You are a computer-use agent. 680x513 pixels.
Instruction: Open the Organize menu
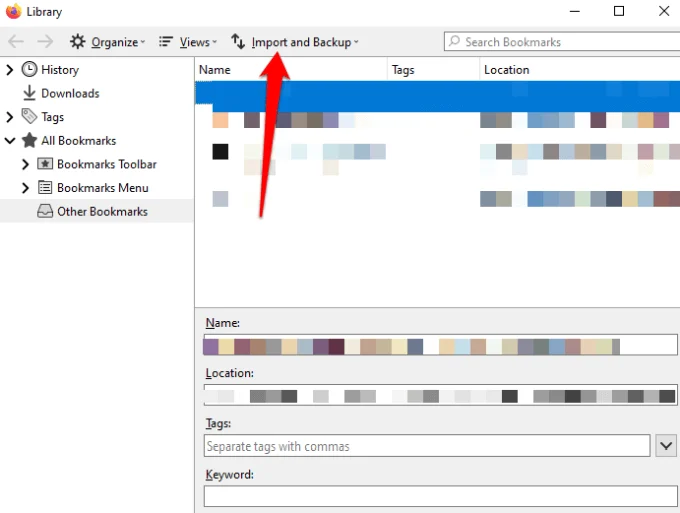pos(108,42)
